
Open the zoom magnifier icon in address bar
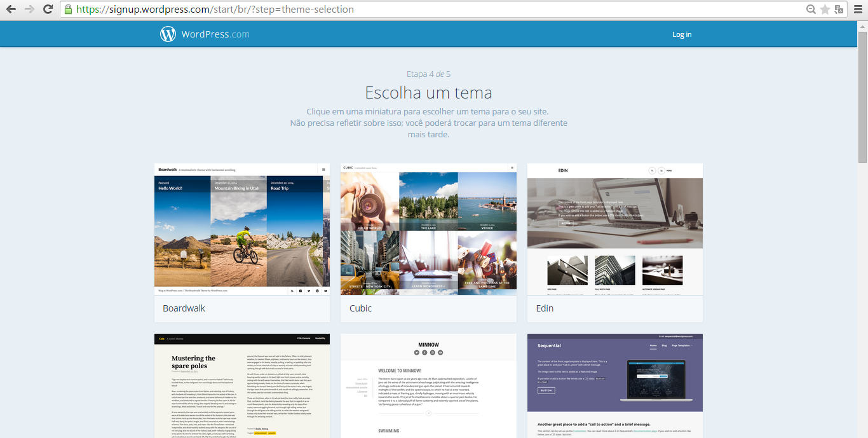811,10
